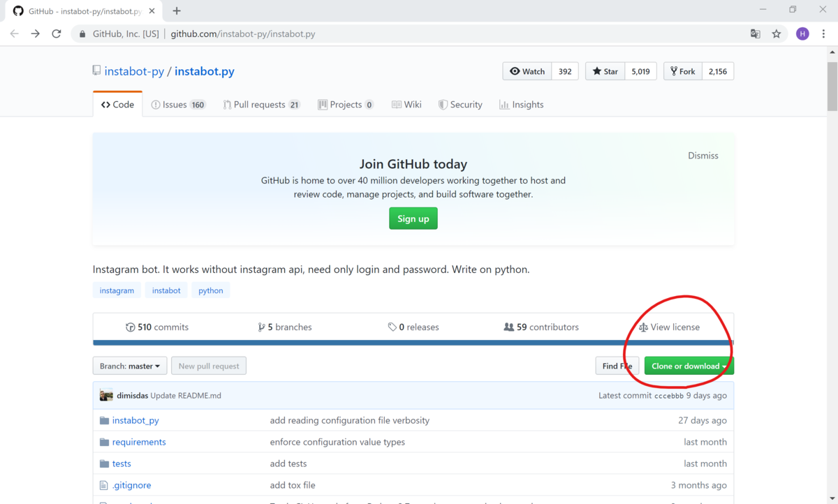
Task: Click the tests folder icon
Action: point(104,464)
